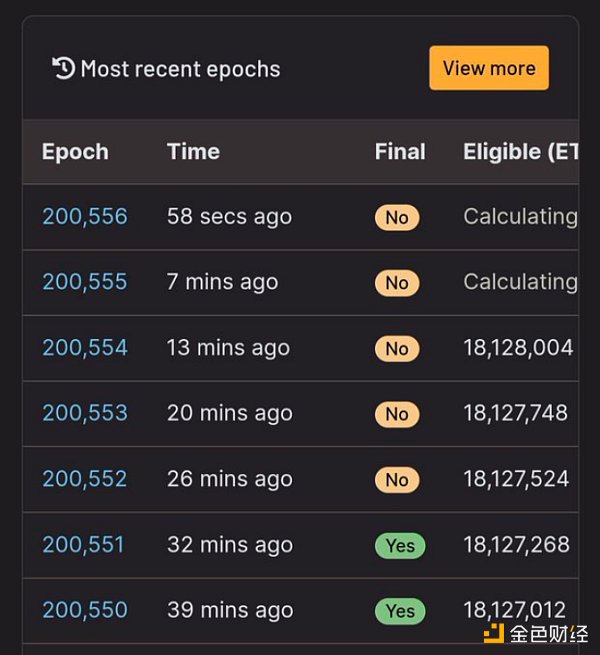600x655 pixels.
Task: Click the Epoch column header
Action: tap(75, 152)
